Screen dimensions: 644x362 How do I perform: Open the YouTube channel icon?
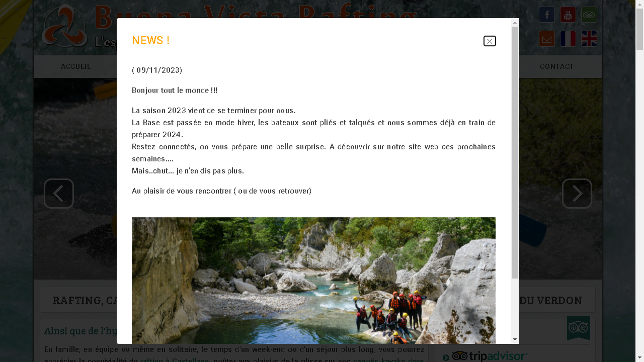[x=568, y=15]
